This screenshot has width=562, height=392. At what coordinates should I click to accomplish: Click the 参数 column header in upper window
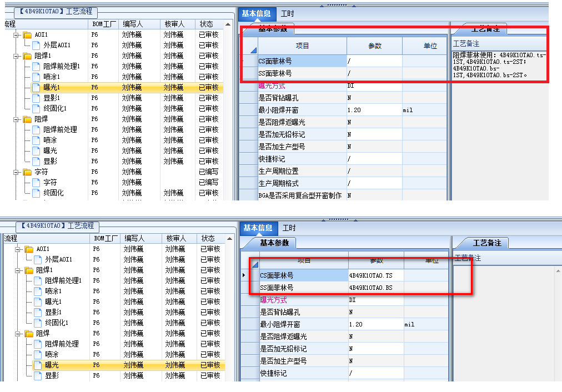[x=375, y=46]
